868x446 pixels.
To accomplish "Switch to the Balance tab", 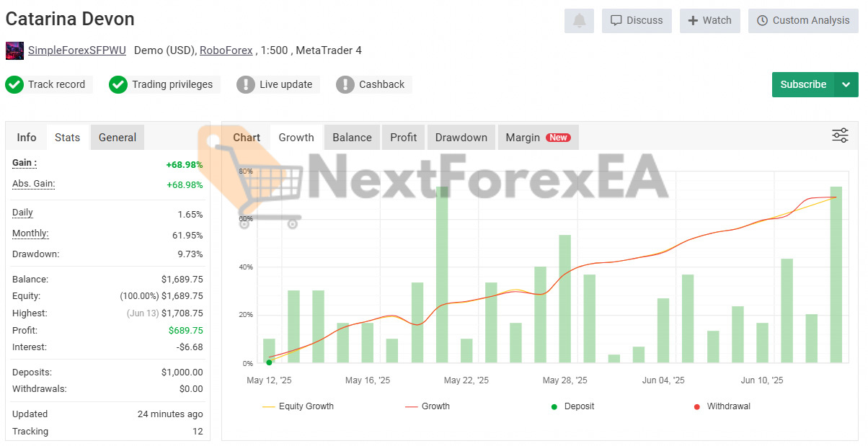I will tap(352, 137).
